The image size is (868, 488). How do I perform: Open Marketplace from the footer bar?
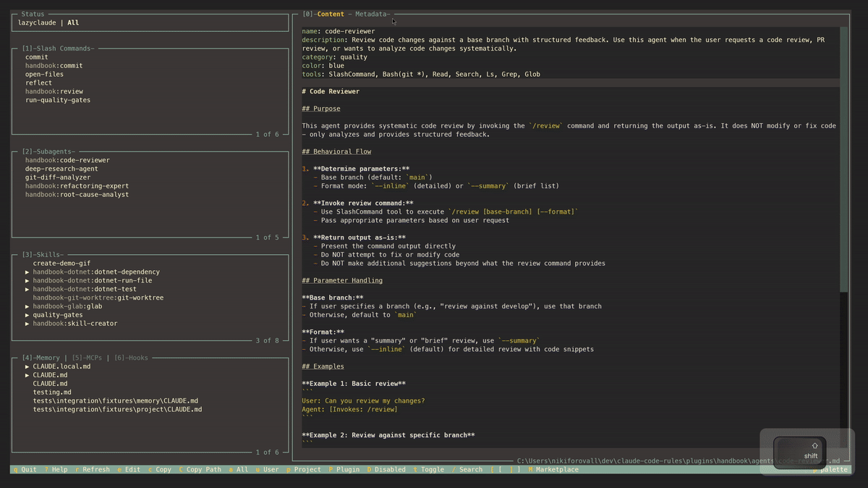[557, 469]
